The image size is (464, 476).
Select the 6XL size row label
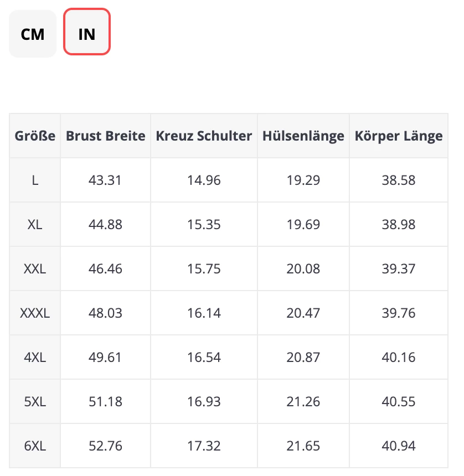(35, 446)
